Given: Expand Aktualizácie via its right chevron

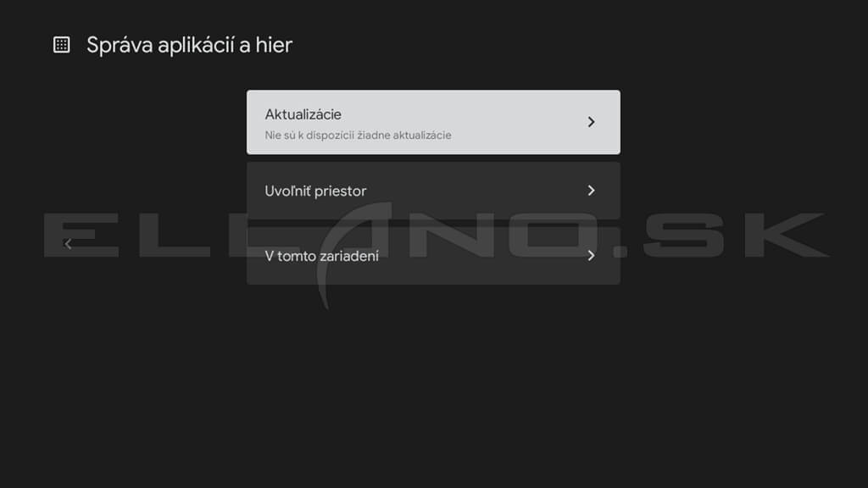Looking at the screenshot, I should pyautogui.click(x=591, y=122).
